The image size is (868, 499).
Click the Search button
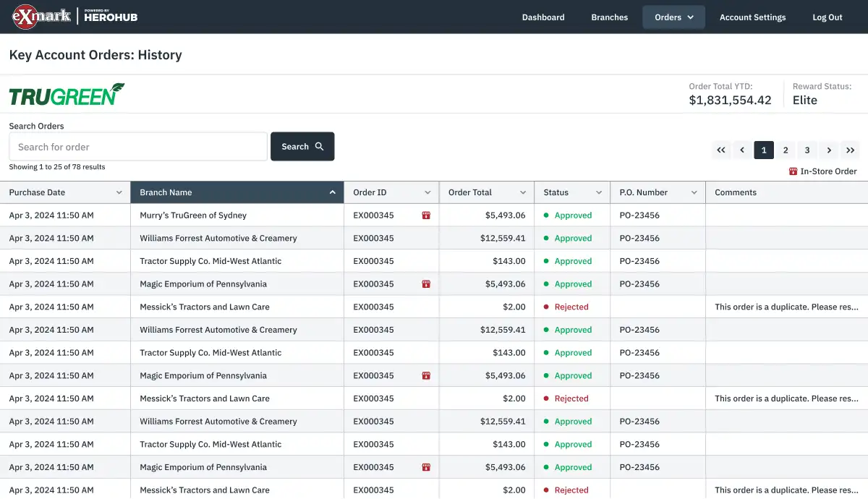tap(302, 147)
